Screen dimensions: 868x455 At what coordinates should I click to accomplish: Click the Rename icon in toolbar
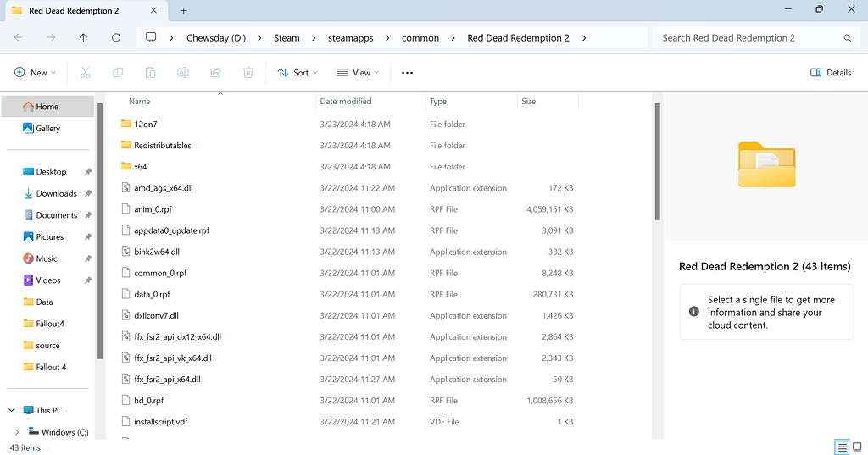point(183,73)
